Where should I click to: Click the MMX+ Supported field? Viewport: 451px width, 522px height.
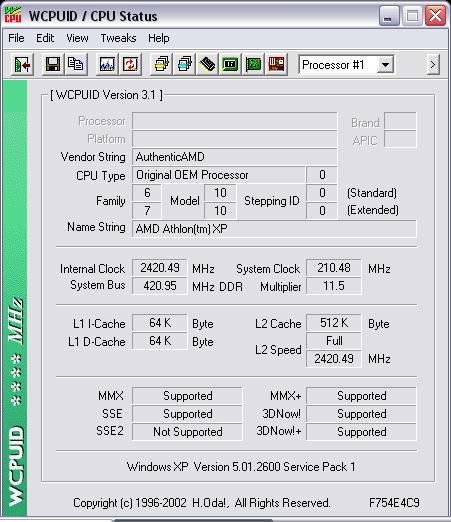point(361,396)
